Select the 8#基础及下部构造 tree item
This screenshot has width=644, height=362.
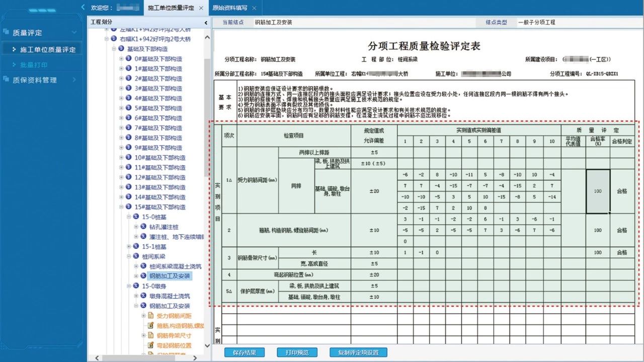point(158,137)
